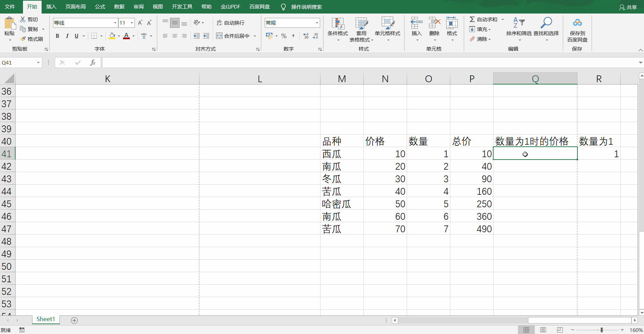The image size is (644, 334).
Task: Switch to the Insert (插入) tab
Action: coord(51,7)
